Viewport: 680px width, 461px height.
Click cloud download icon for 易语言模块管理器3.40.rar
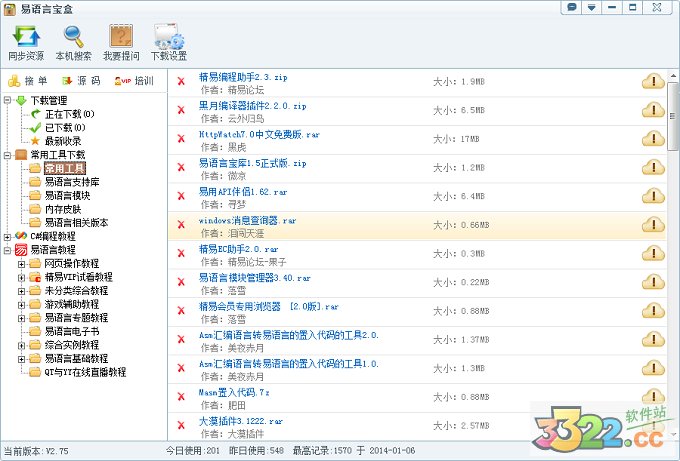click(x=653, y=282)
